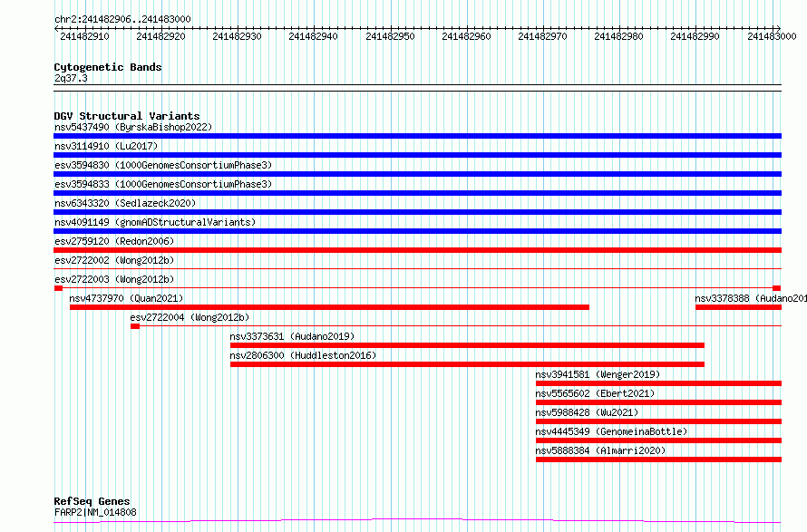Open the Cytogenetic Bands track title
The image size is (807, 532).
click(108, 67)
